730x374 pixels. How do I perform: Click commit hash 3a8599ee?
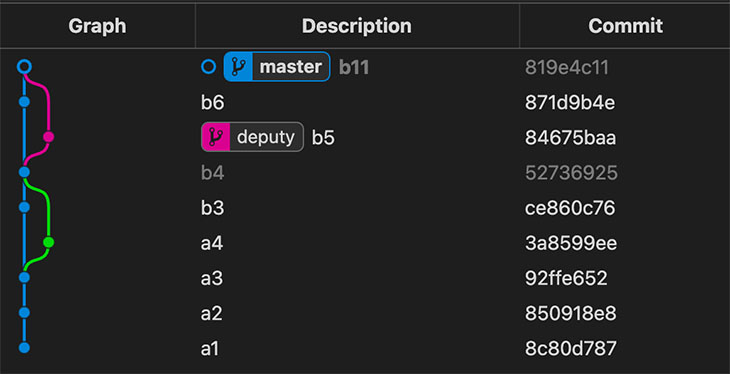point(571,243)
